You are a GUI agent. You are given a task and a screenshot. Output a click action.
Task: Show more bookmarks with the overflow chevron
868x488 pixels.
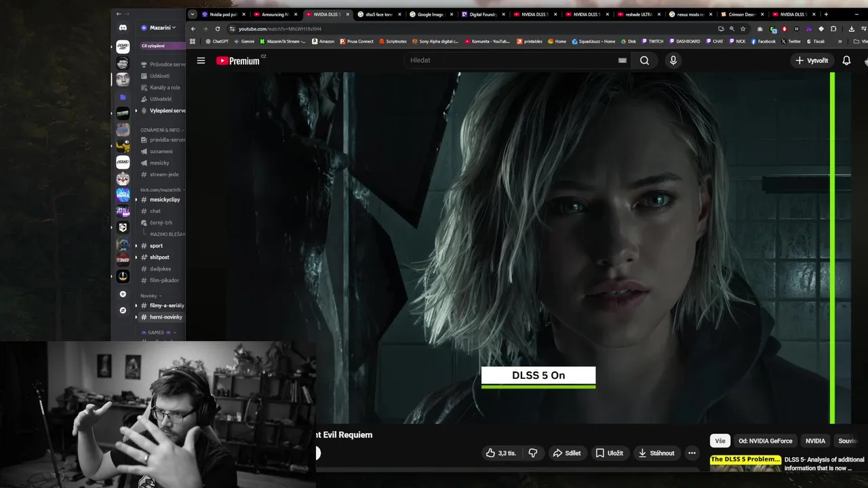click(840, 41)
